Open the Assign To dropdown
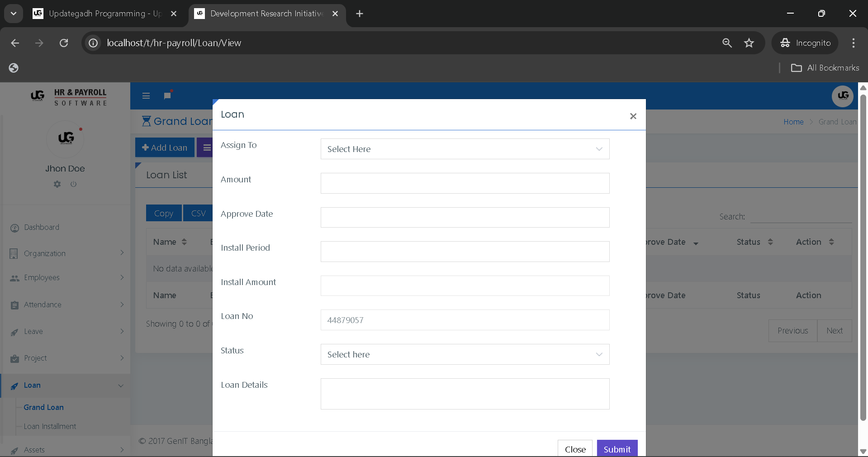 [x=465, y=149]
